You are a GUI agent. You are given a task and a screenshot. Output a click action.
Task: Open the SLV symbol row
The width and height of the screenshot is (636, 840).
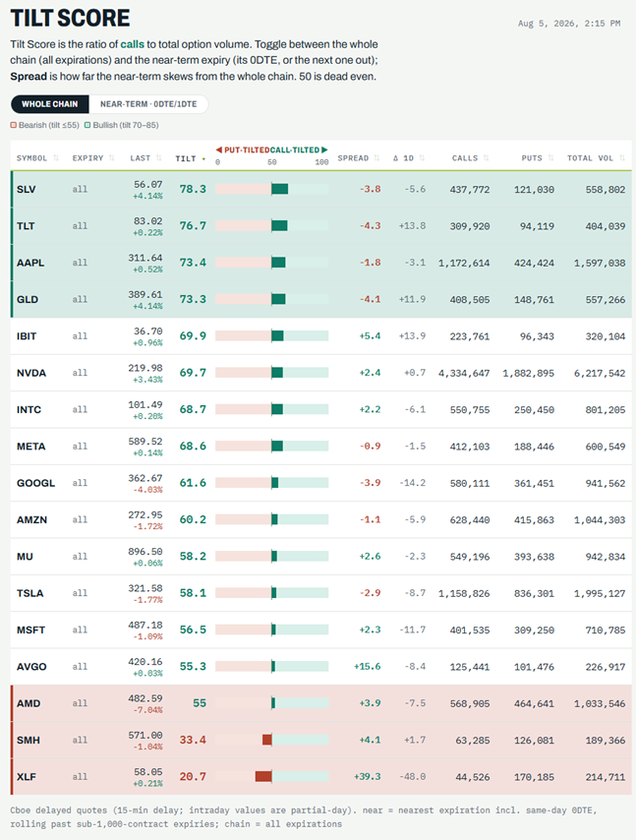pos(320,189)
